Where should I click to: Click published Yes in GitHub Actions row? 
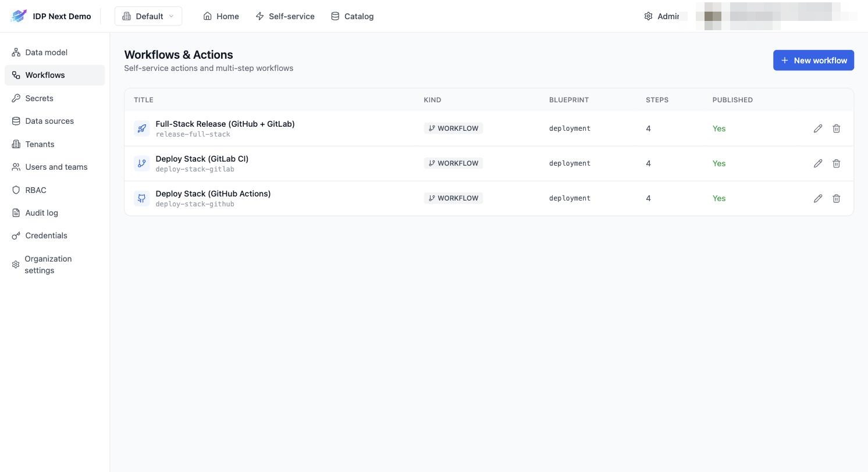[719, 198]
